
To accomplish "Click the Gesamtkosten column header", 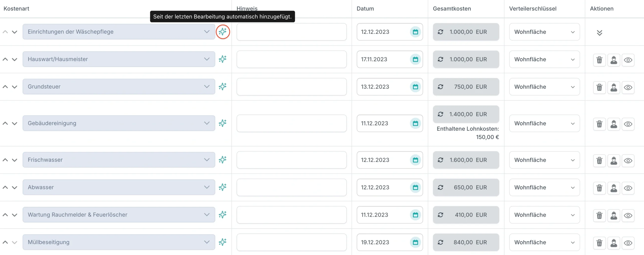I will pos(452,9).
